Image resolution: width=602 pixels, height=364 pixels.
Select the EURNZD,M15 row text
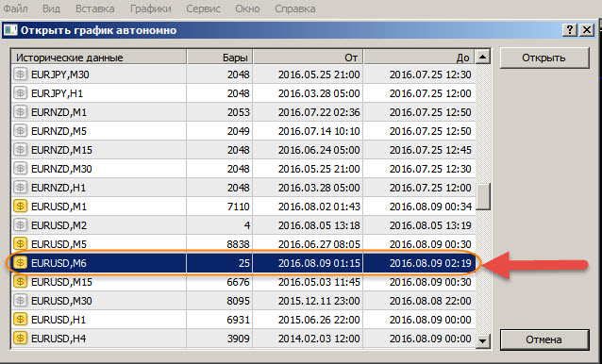tap(61, 150)
